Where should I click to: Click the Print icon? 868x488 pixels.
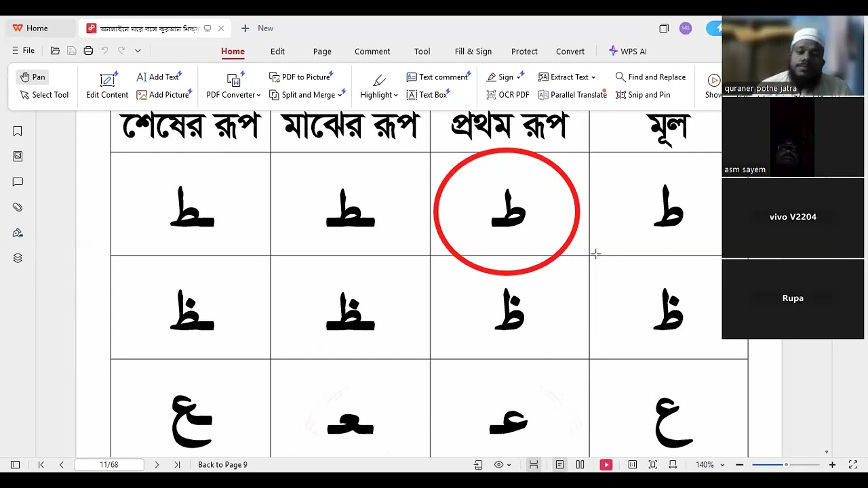[x=88, y=51]
